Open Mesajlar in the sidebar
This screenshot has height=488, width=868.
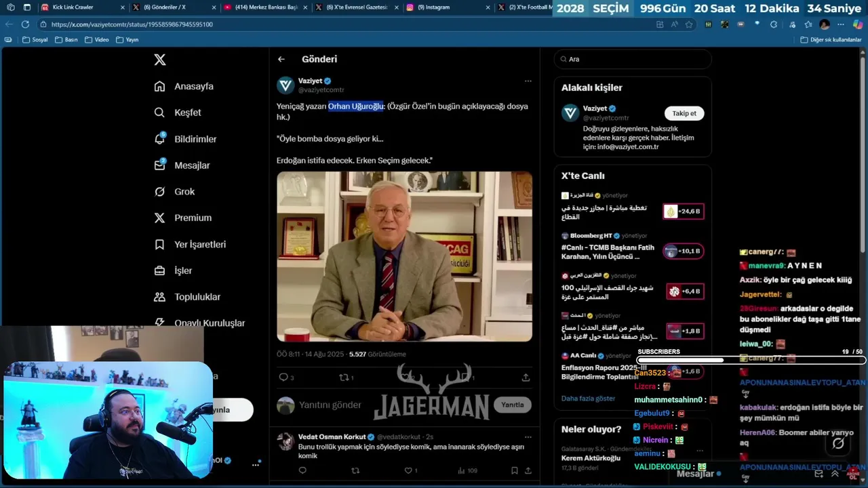pyautogui.click(x=182, y=165)
